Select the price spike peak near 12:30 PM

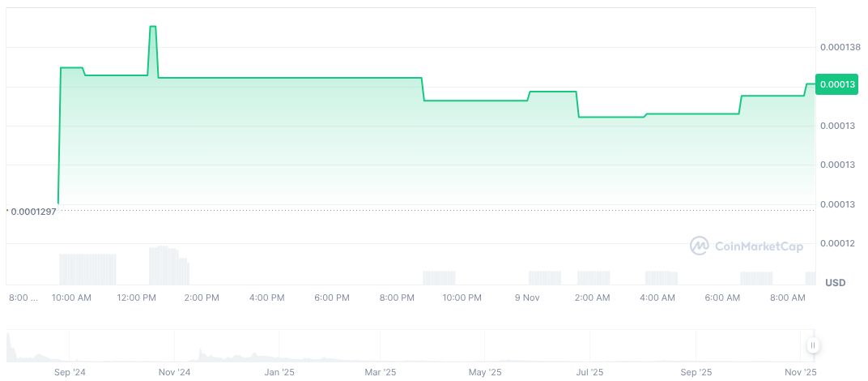(152, 27)
